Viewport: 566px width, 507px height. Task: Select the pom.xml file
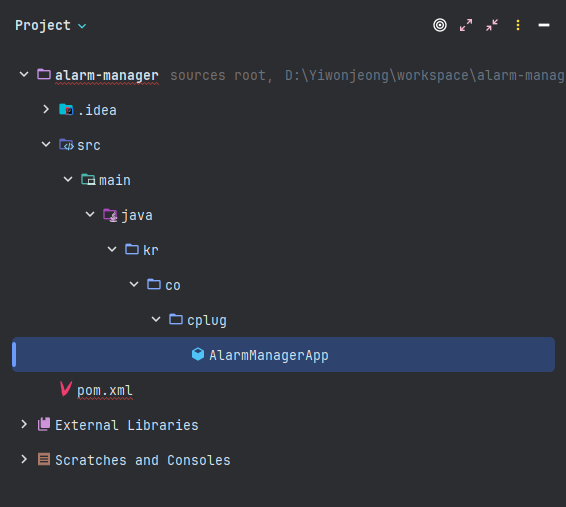(x=105, y=390)
